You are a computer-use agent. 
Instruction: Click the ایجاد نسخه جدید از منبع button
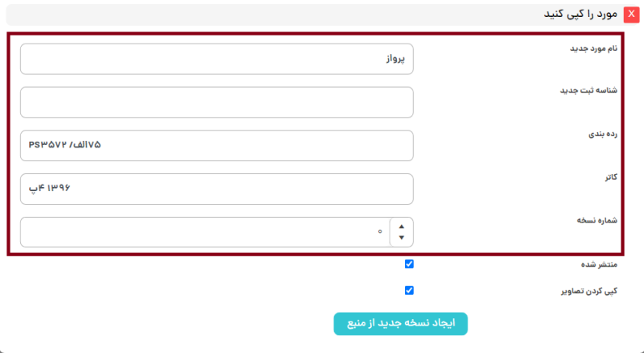pyautogui.click(x=400, y=323)
